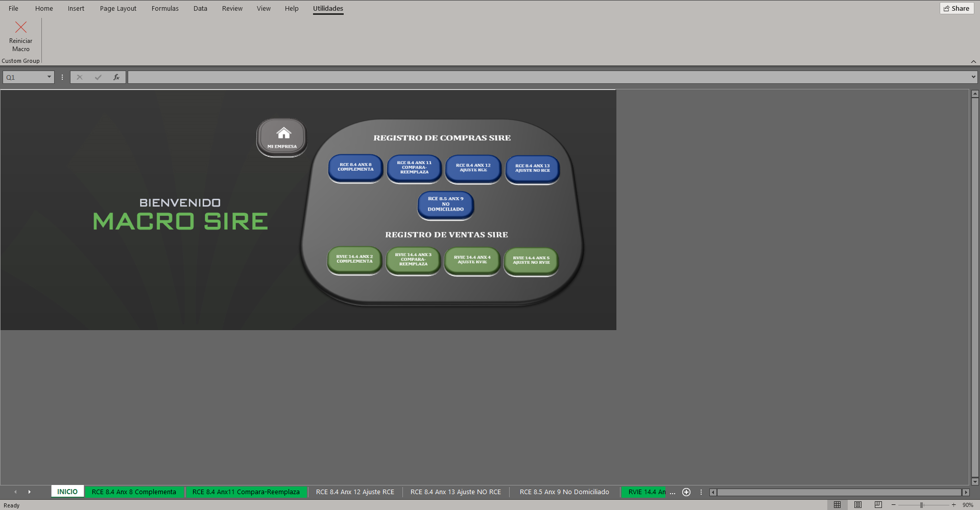This screenshot has width=980, height=510.
Task: Click RVIE 14.4 ANX 4 Ajuste RVIE button
Action: 472,261
